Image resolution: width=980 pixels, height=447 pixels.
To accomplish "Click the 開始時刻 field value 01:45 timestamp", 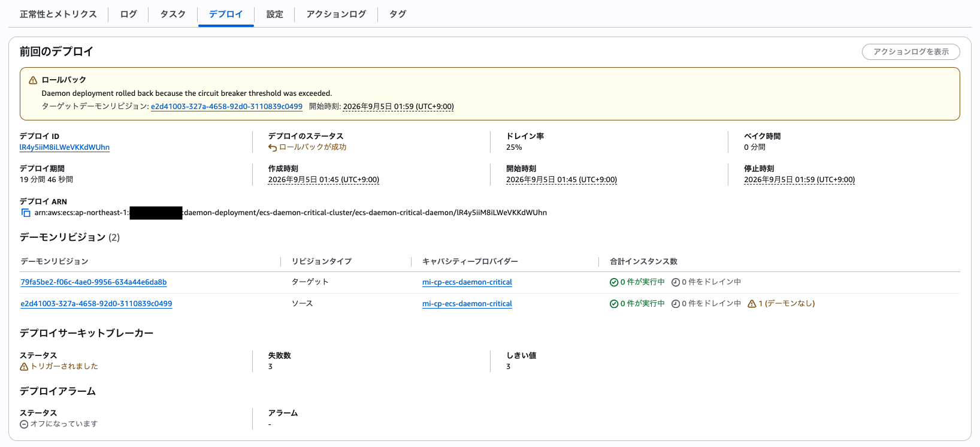I will pyautogui.click(x=561, y=180).
